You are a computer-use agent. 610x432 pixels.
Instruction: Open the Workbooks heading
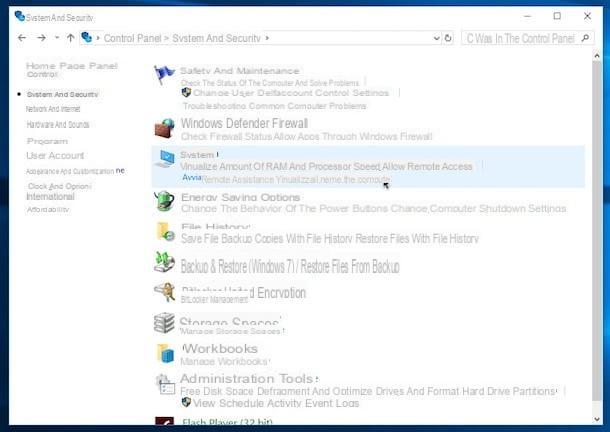[220, 348]
